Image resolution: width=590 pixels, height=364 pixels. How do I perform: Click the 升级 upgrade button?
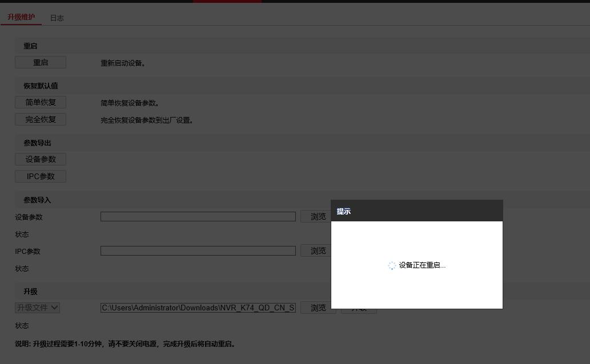(359, 308)
